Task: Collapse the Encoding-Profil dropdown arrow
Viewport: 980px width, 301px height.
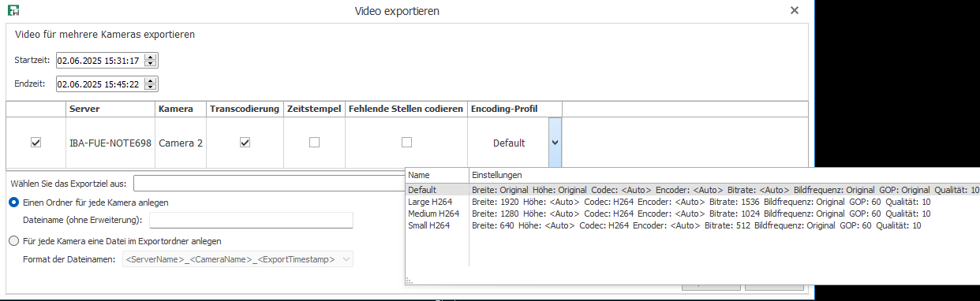Action: click(x=555, y=143)
